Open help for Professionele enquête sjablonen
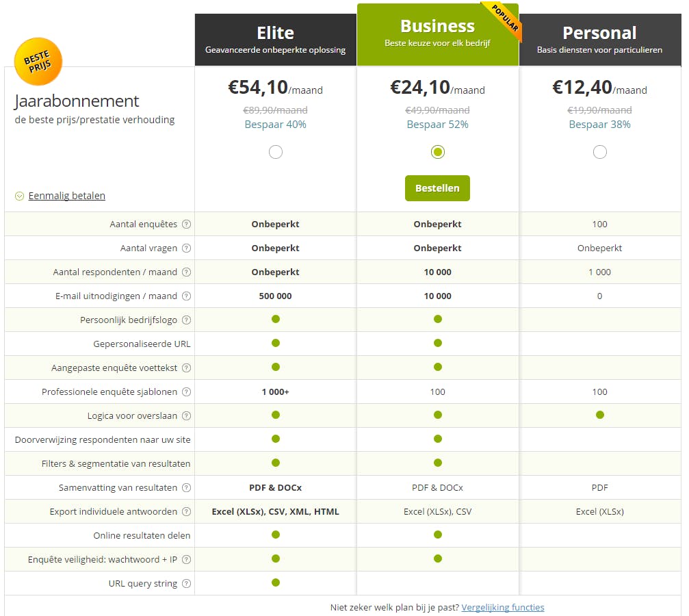 click(186, 392)
